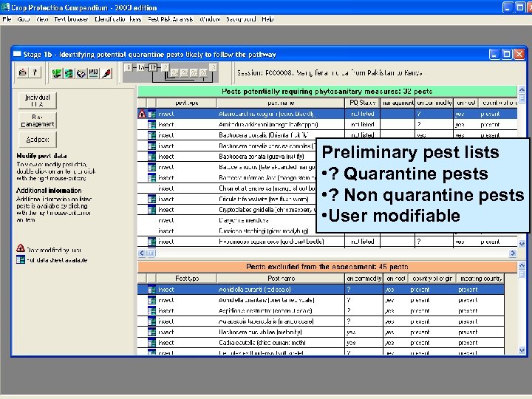Sort top list by pest name column
This screenshot has height=399, width=532.
coord(281,103)
